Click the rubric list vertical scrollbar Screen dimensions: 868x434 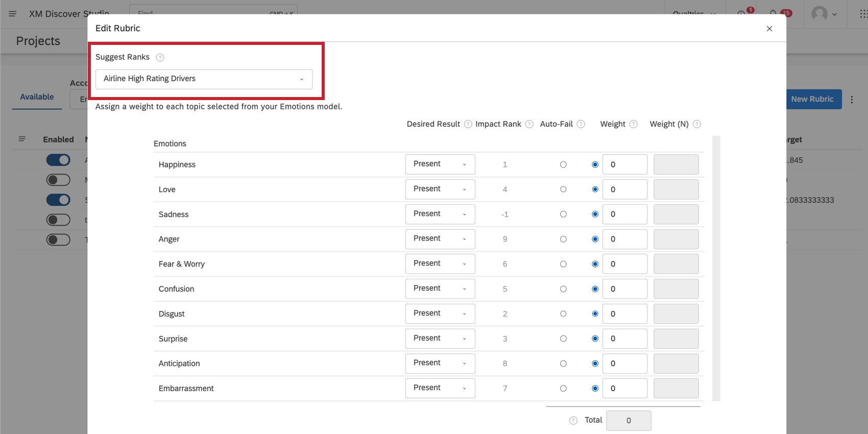[x=716, y=268]
